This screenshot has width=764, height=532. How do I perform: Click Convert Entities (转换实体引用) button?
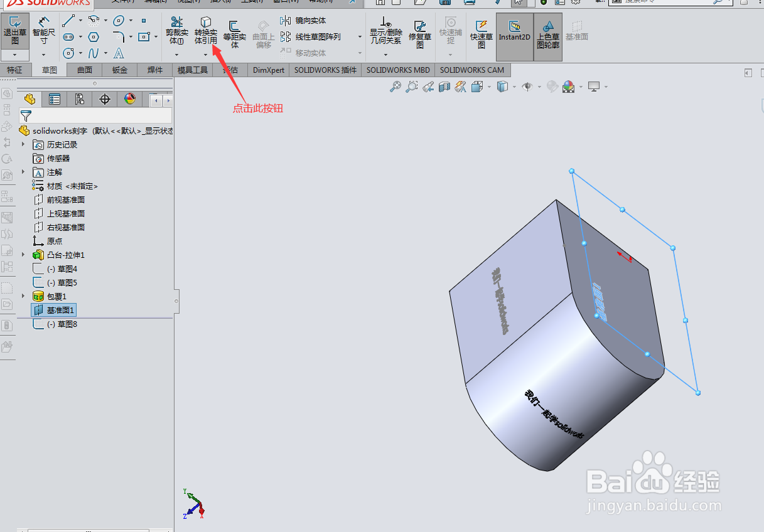(x=205, y=31)
